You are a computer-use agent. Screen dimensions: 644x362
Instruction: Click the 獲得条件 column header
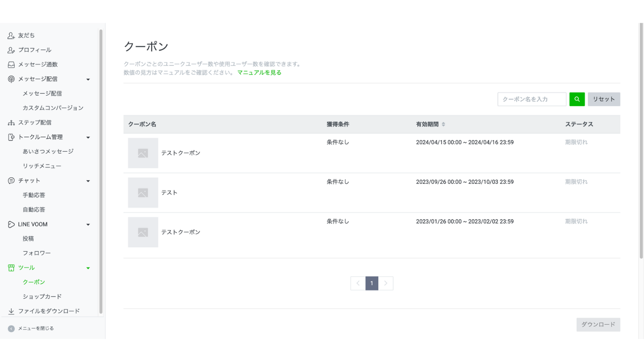pyautogui.click(x=338, y=124)
